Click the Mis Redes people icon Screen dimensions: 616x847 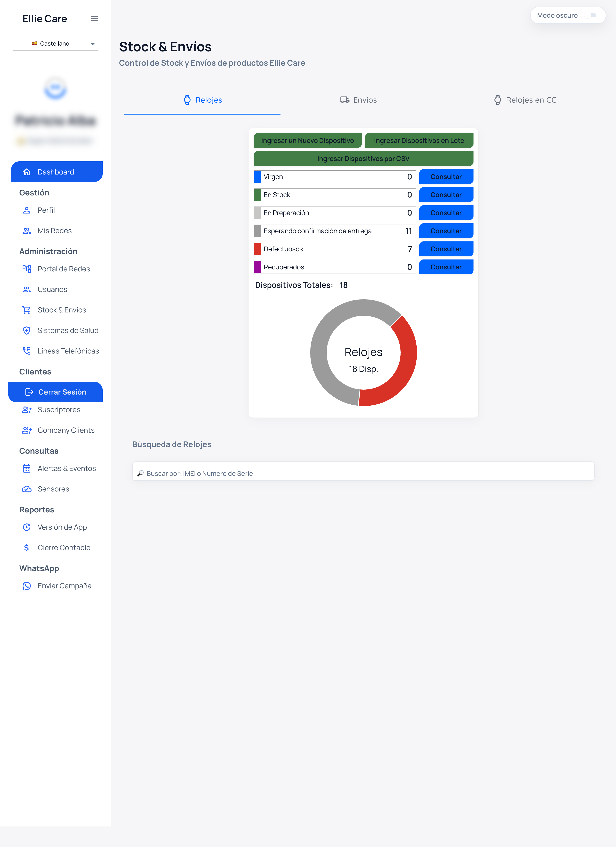[26, 231]
